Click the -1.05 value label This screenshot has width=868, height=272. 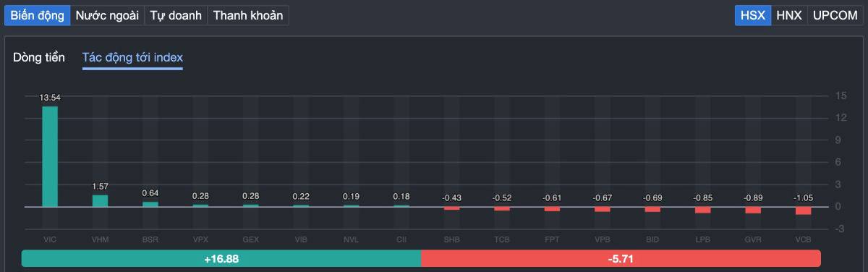(803, 197)
